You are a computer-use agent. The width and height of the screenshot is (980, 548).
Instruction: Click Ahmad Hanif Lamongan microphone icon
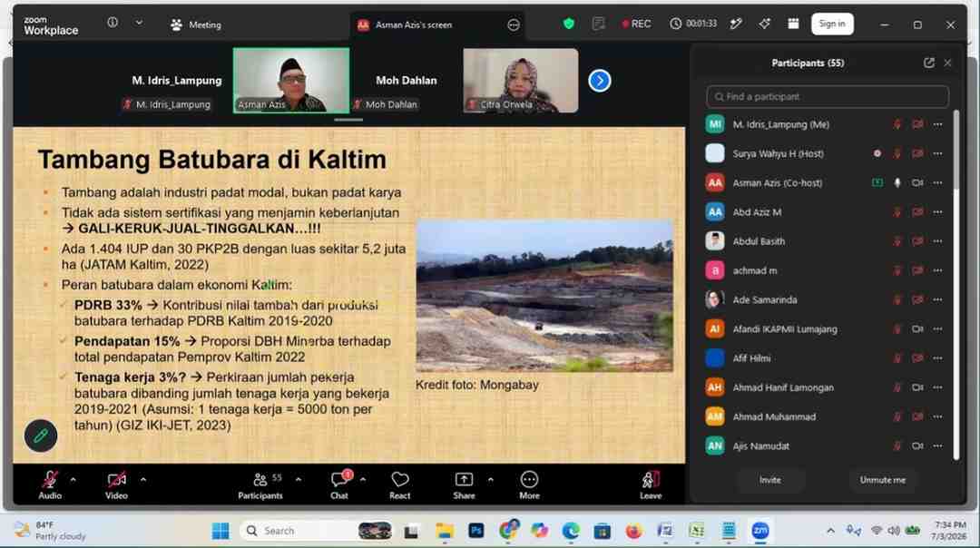(x=897, y=387)
